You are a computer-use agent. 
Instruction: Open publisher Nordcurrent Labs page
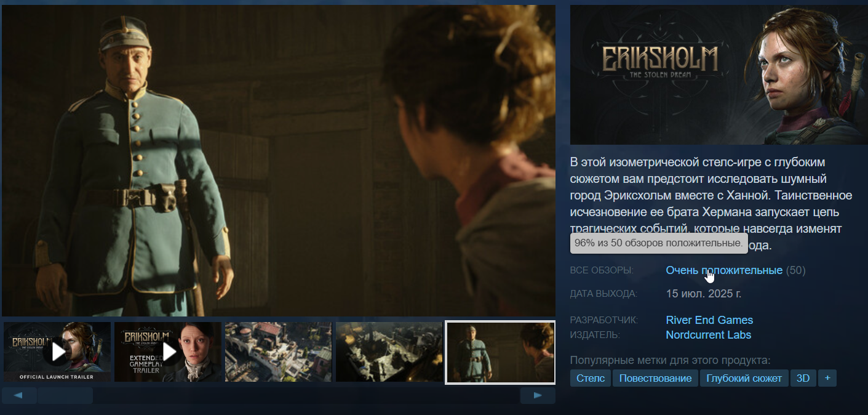pyautogui.click(x=709, y=335)
